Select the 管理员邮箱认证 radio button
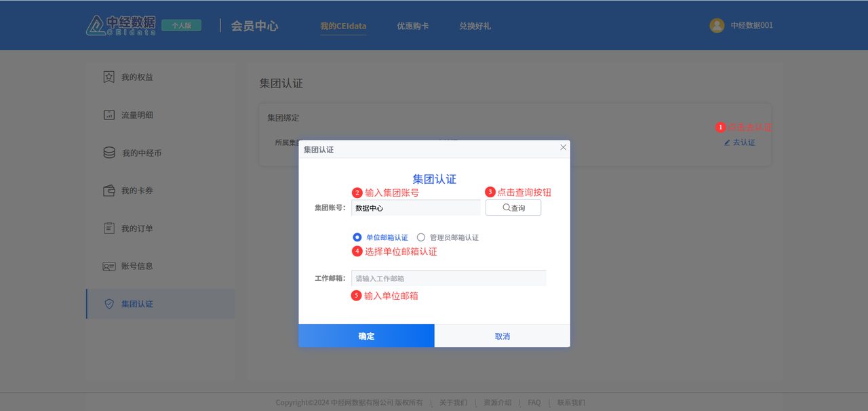Viewport: 868px width, 411px height. pos(421,237)
